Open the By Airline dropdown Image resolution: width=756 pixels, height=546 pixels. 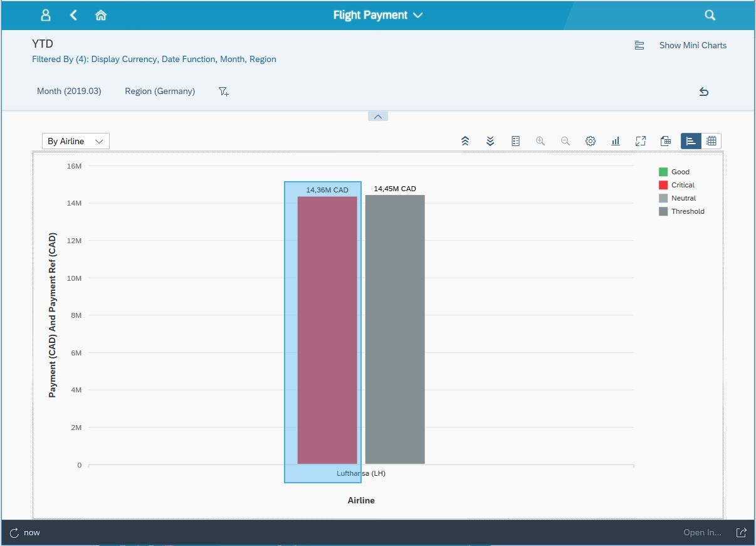click(x=75, y=141)
